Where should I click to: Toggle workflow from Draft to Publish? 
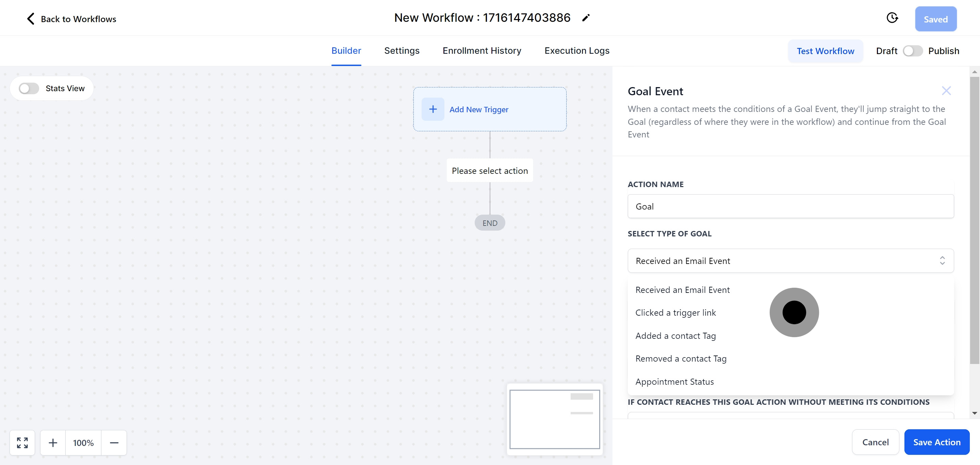912,51
